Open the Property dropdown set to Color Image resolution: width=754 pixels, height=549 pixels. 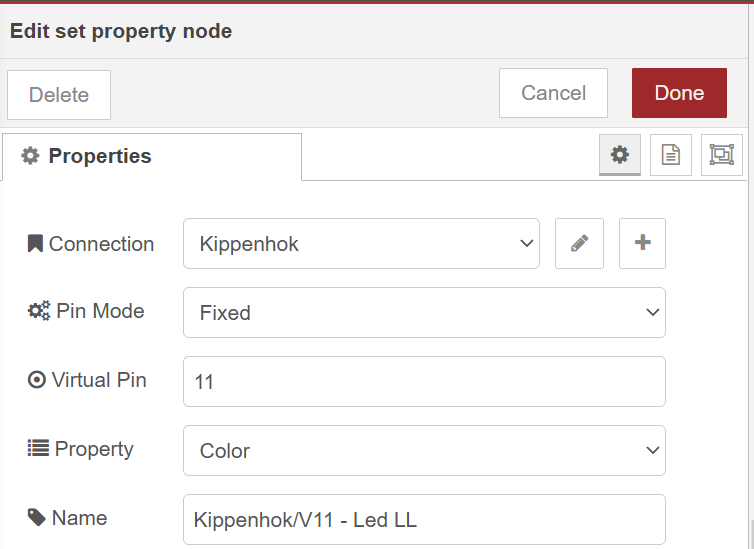[x=424, y=451]
